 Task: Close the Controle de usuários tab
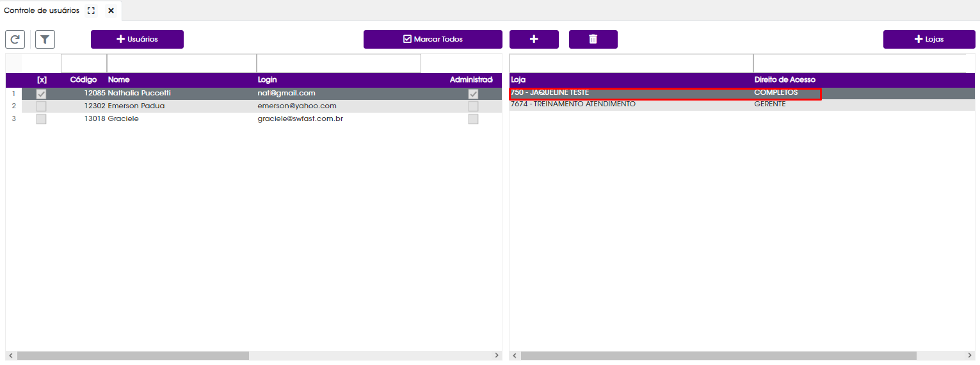pyautogui.click(x=111, y=11)
